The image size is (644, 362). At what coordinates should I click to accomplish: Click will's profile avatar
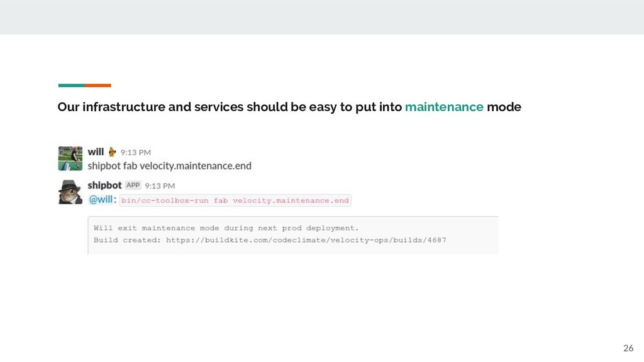coord(70,158)
